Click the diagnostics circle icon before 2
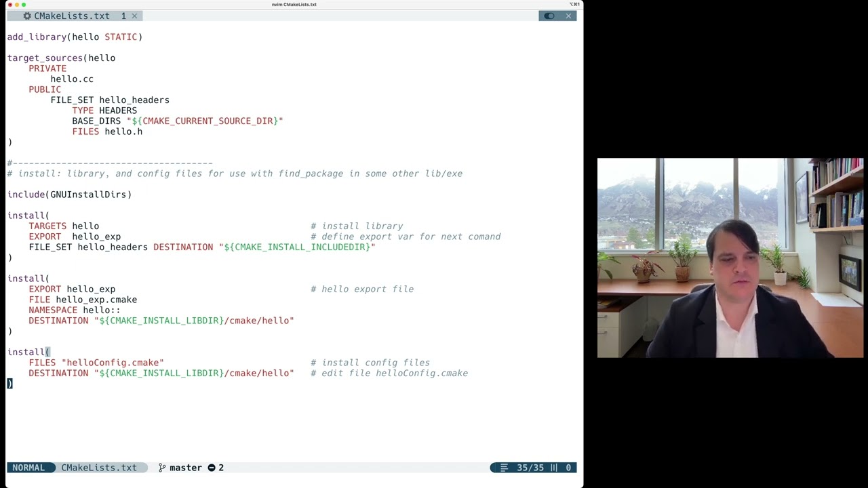 [x=212, y=468]
